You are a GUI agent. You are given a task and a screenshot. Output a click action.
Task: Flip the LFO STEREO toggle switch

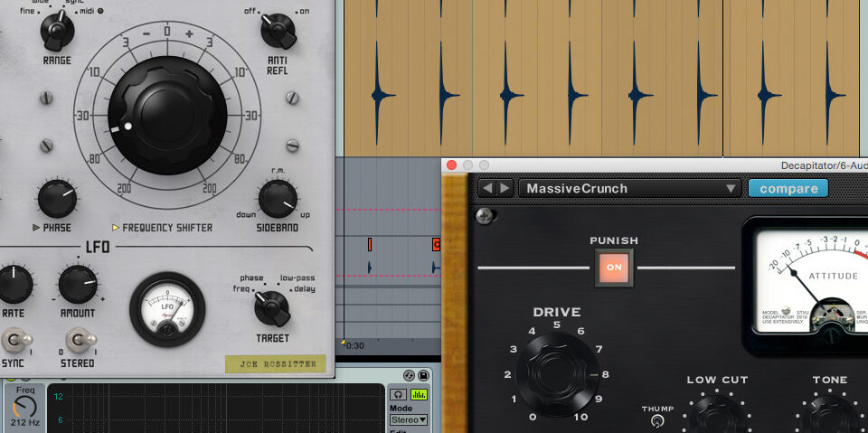(81, 341)
